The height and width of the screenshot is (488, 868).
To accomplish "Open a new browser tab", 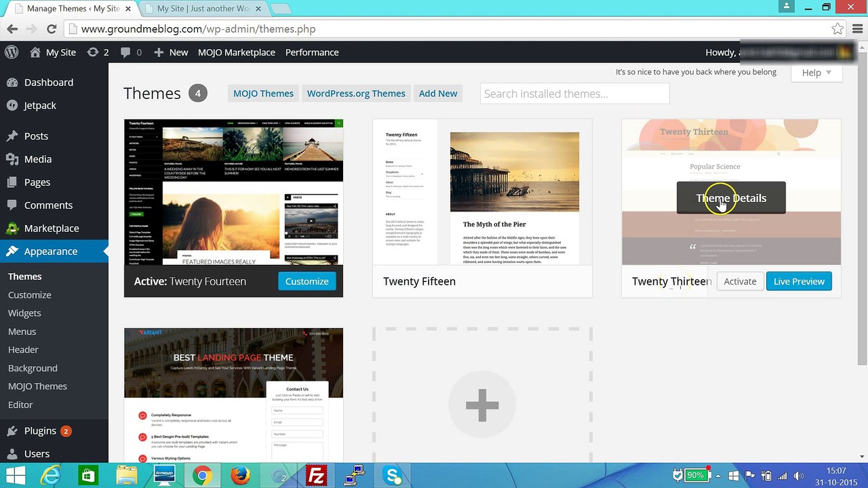I will 281,9.
